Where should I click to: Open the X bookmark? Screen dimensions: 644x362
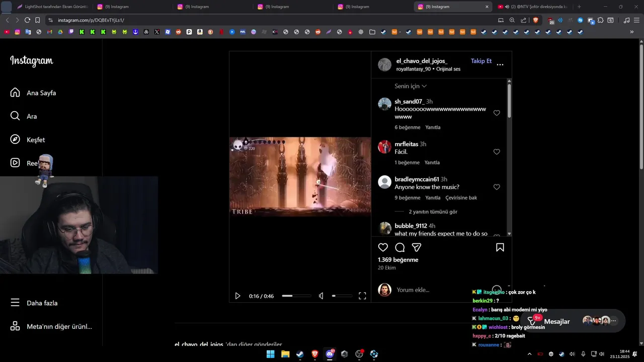pyautogui.click(x=157, y=32)
